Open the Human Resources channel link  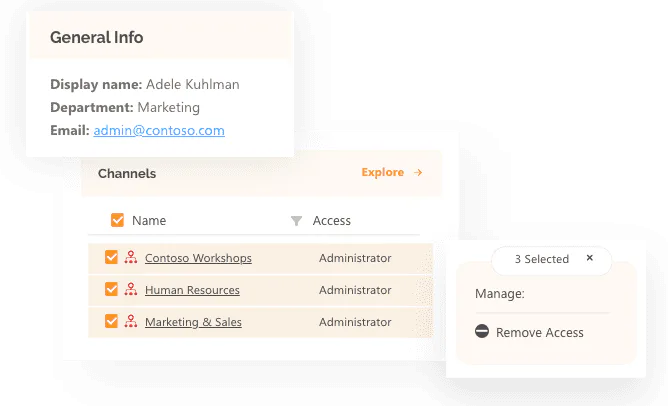coord(192,290)
